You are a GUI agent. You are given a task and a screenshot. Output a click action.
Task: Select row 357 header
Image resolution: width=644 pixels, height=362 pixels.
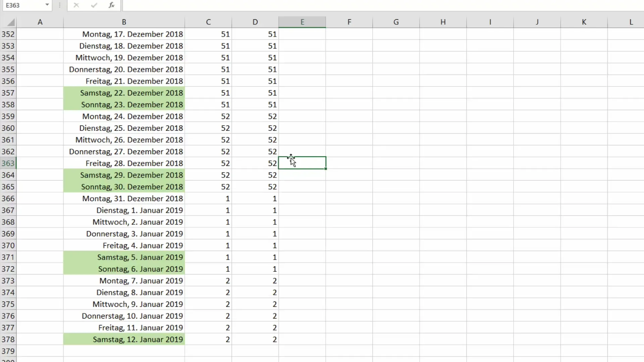[8, 93]
